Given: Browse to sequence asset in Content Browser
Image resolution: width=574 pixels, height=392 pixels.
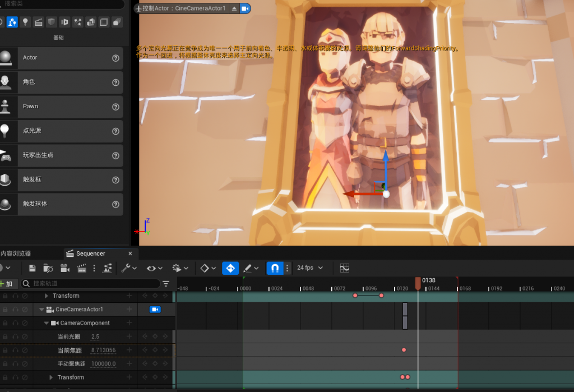Looking at the screenshot, I should pyautogui.click(x=48, y=268).
